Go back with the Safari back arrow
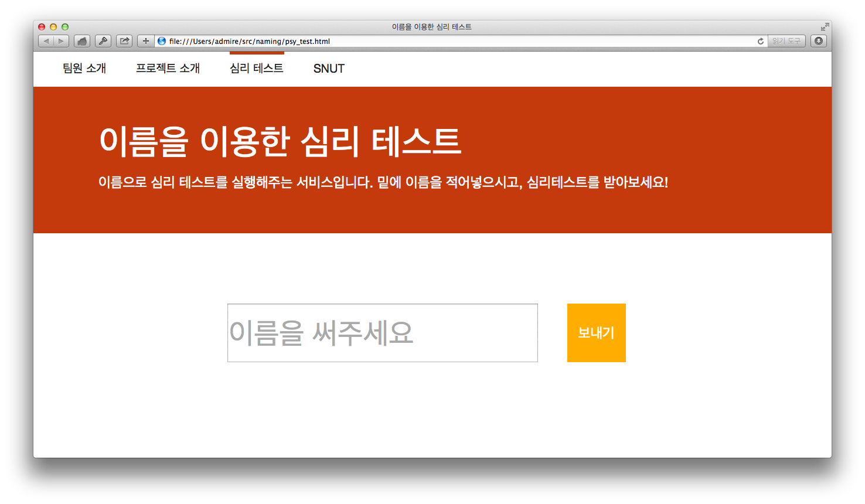 [x=46, y=41]
